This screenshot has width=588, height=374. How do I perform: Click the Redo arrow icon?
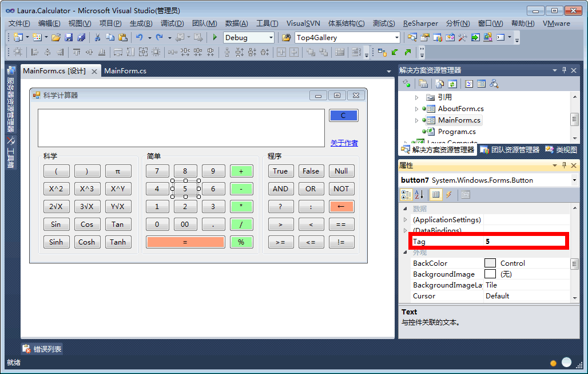click(x=160, y=38)
